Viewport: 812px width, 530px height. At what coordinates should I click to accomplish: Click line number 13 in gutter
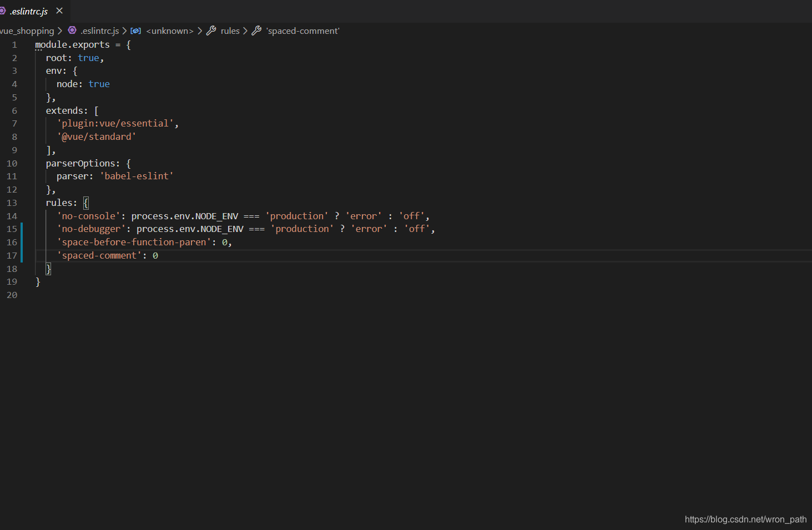pos(12,203)
